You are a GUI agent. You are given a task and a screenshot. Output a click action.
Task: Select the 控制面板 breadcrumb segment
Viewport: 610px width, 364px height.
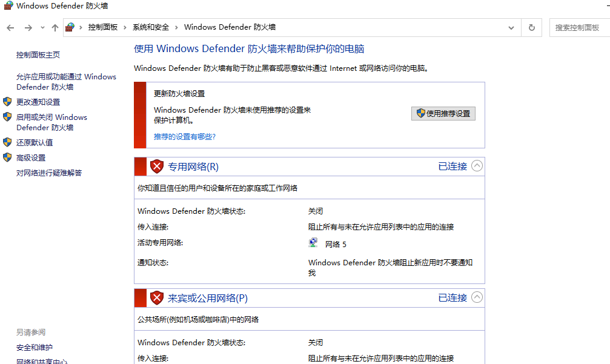pos(103,27)
